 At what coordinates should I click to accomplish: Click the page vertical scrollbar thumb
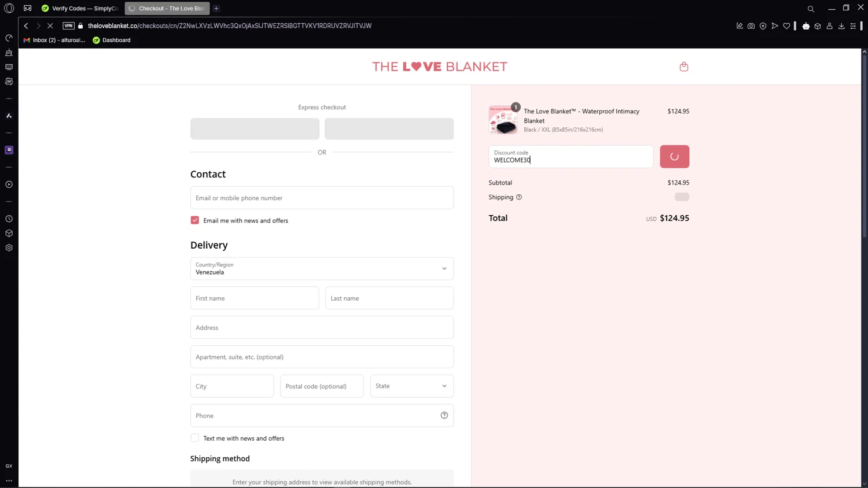[x=865, y=146]
